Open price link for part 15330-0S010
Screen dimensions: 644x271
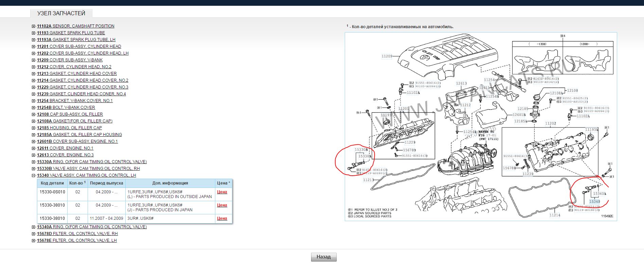222,192
